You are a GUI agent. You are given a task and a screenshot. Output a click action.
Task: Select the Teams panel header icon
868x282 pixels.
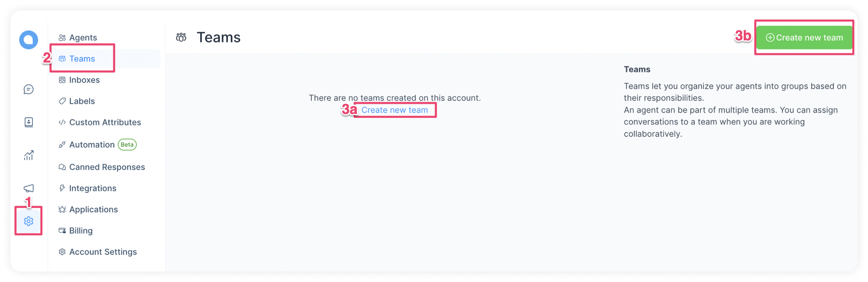click(x=183, y=37)
